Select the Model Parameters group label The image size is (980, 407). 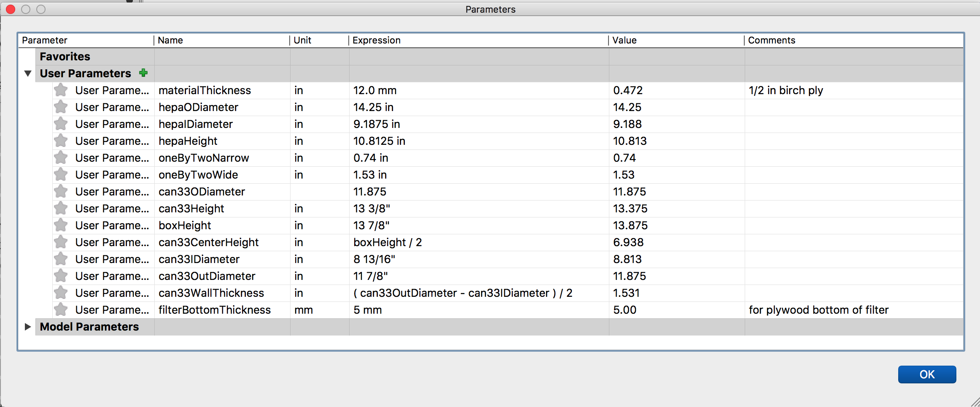[89, 327]
